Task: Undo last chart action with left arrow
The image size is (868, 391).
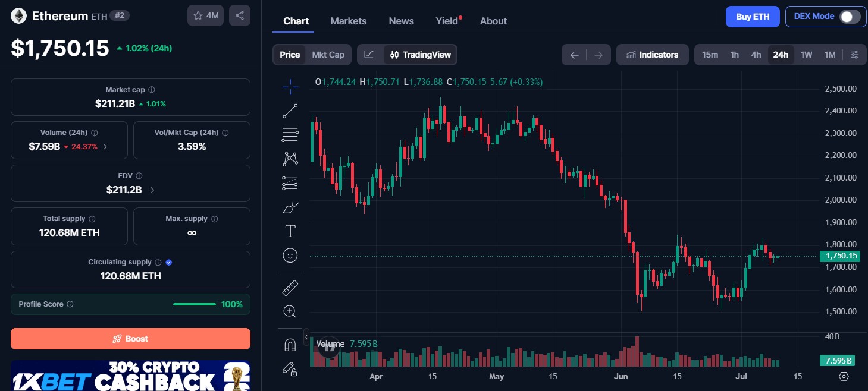Action: [x=574, y=55]
